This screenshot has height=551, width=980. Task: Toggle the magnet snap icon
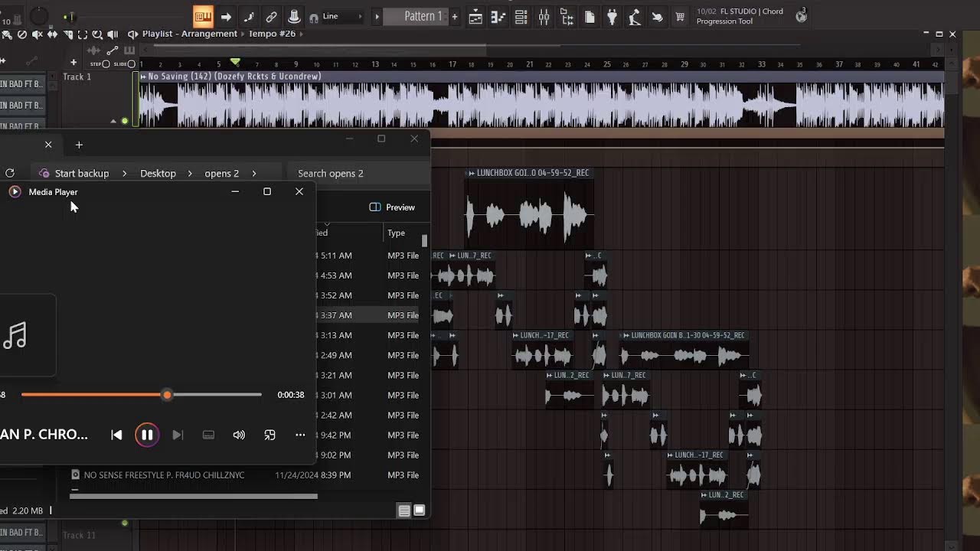tap(314, 17)
